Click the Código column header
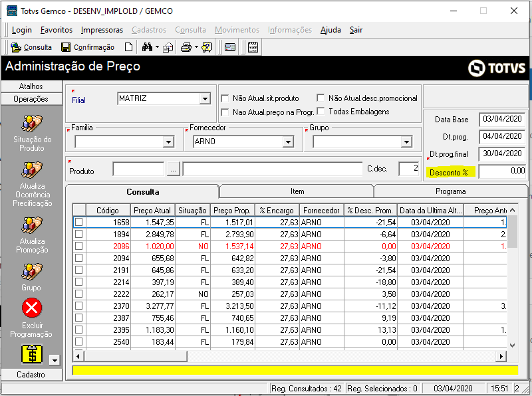The image size is (532, 396). point(108,210)
